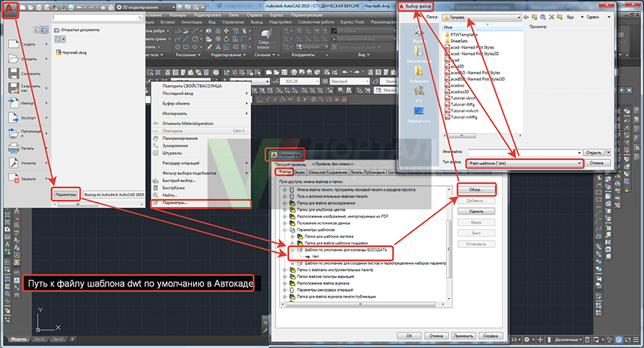Screen dimensions: 644x348
Task: Collapse 'Шаблон по умолчанию для команды БСОЗДАТЬ' node
Action: coord(292,249)
